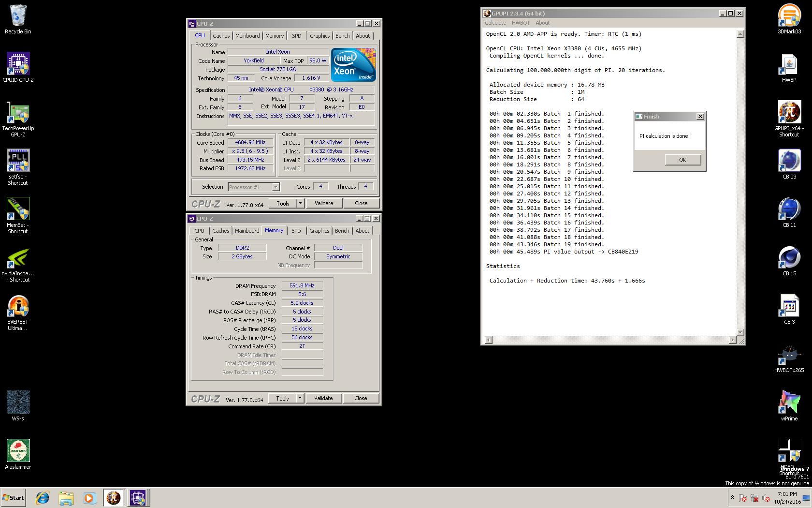Launch wPrime desktop icon
Image resolution: width=812 pixels, height=508 pixels.
[789, 406]
